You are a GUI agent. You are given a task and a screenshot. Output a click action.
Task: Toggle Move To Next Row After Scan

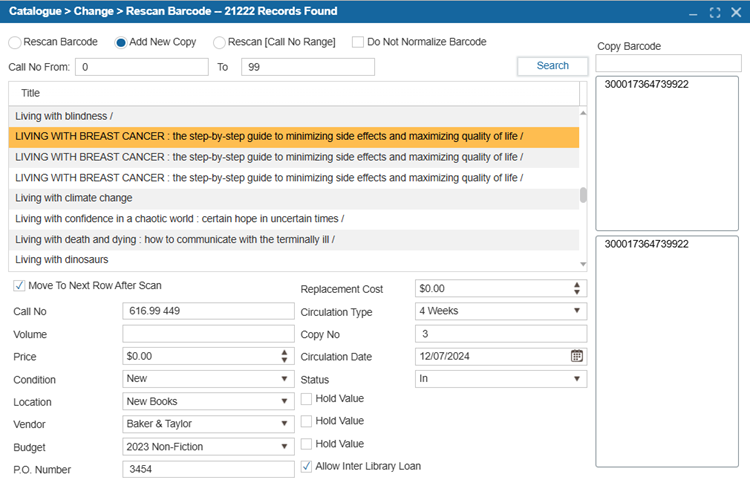pyautogui.click(x=19, y=285)
